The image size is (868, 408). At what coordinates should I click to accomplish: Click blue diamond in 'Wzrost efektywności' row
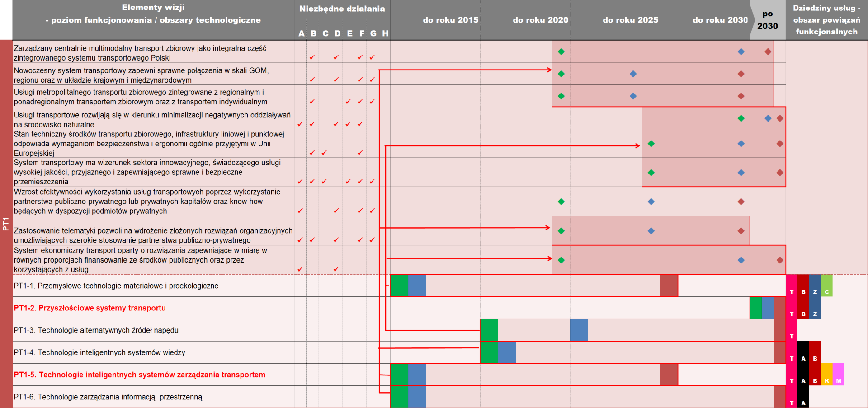point(651,202)
